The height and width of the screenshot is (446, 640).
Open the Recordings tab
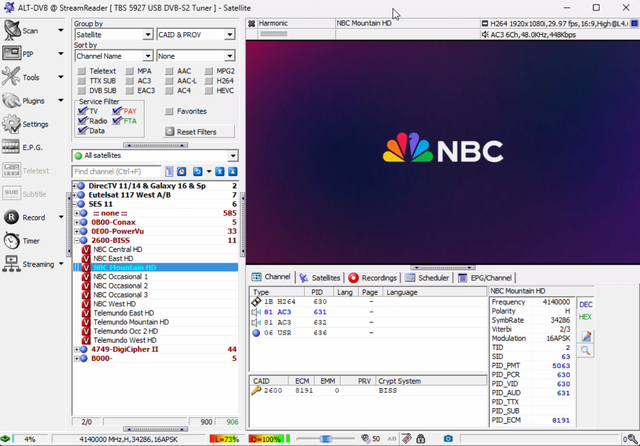coord(373,278)
